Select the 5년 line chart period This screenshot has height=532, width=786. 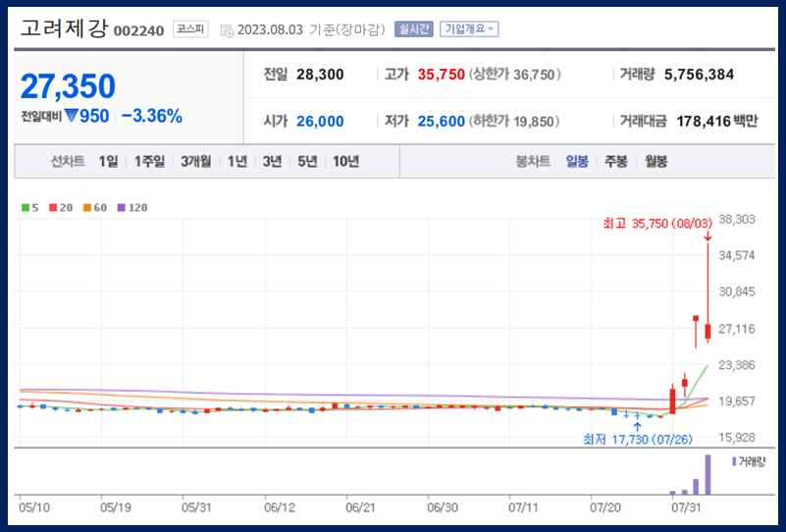[x=307, y=161]
